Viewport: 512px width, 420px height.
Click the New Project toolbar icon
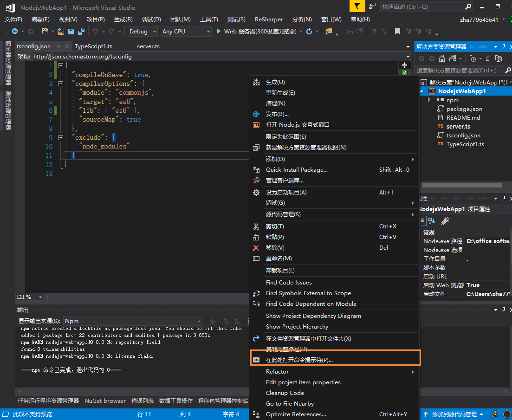45,32
